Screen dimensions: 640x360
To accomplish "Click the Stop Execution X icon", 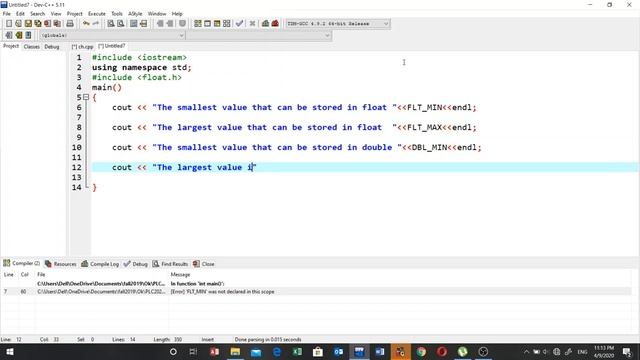I will 252,24.
